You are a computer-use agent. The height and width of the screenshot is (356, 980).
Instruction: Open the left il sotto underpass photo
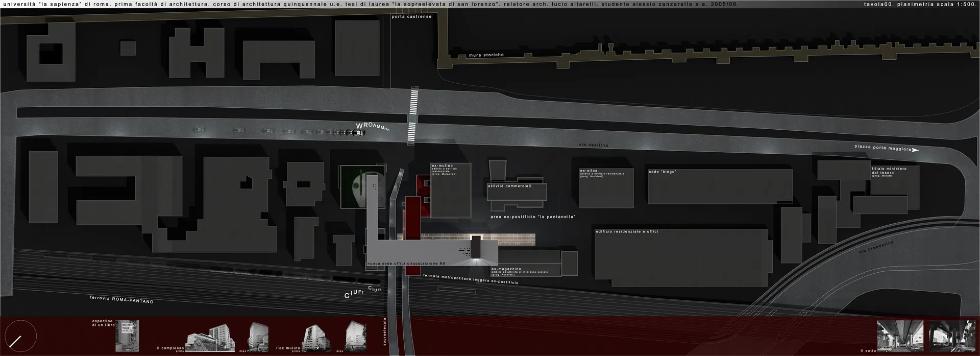point(900,336)
